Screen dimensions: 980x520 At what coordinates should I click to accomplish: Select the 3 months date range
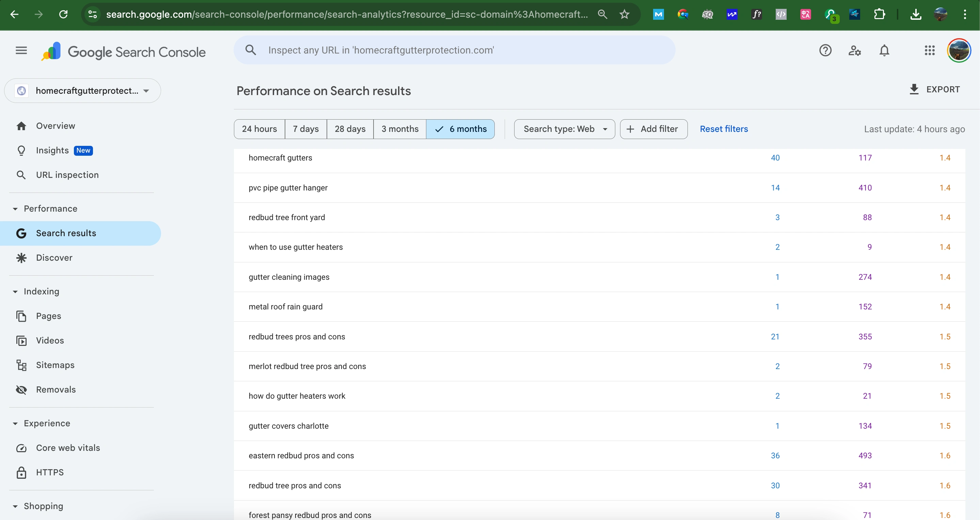[x=399, y=129]
